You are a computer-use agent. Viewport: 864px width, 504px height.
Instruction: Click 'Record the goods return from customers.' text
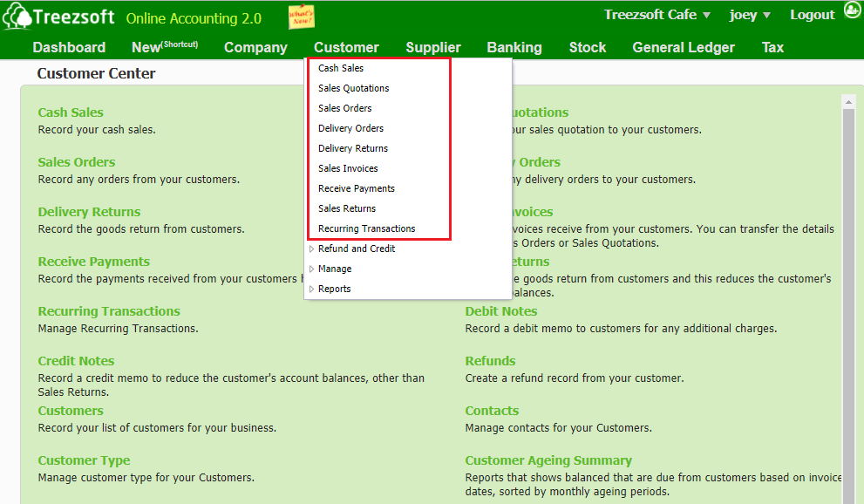pyautogui.click(x=141, y=229)
